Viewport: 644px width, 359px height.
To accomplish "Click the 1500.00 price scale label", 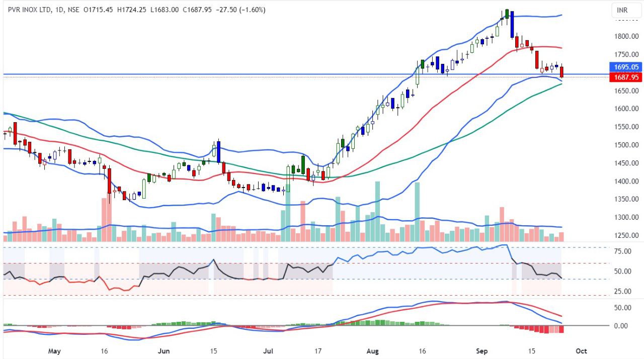I will coord(625,145).
